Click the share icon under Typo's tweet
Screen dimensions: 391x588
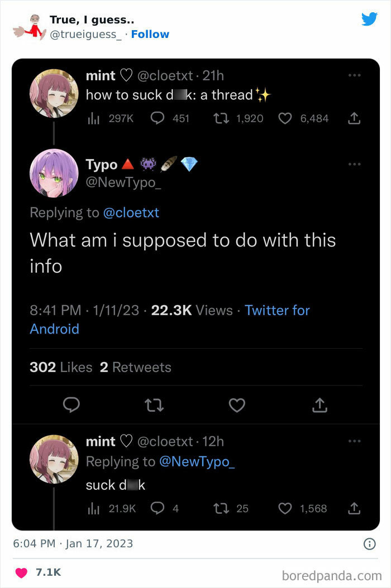click(x=319, y=405)
